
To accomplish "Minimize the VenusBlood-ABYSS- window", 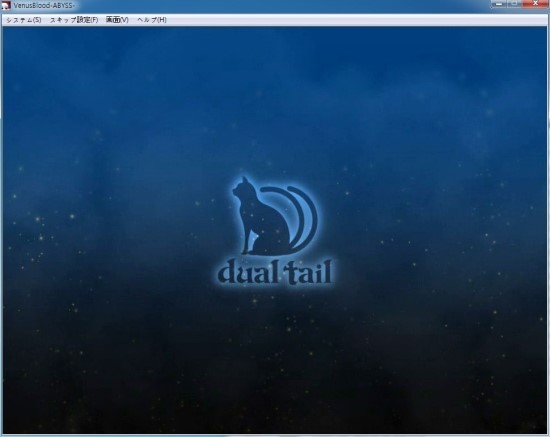I will pos(498,4).
